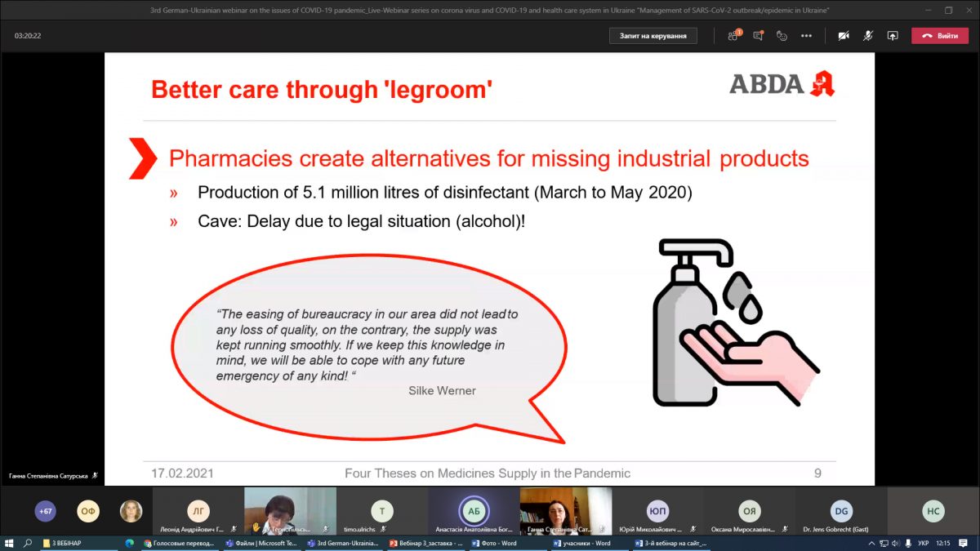Open the reactions and raise hand menu

782,36
